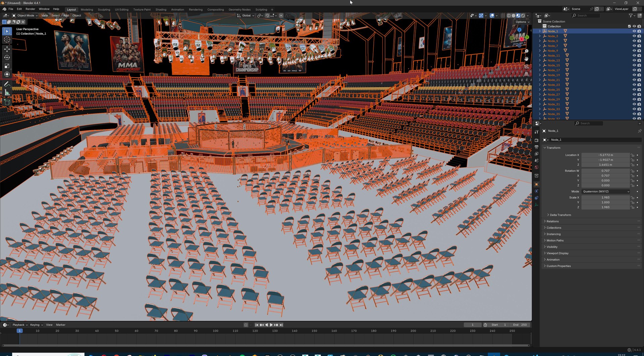Select the Add Cube tool
Screen dimensions: 644x356
click(x=7, y=102)
